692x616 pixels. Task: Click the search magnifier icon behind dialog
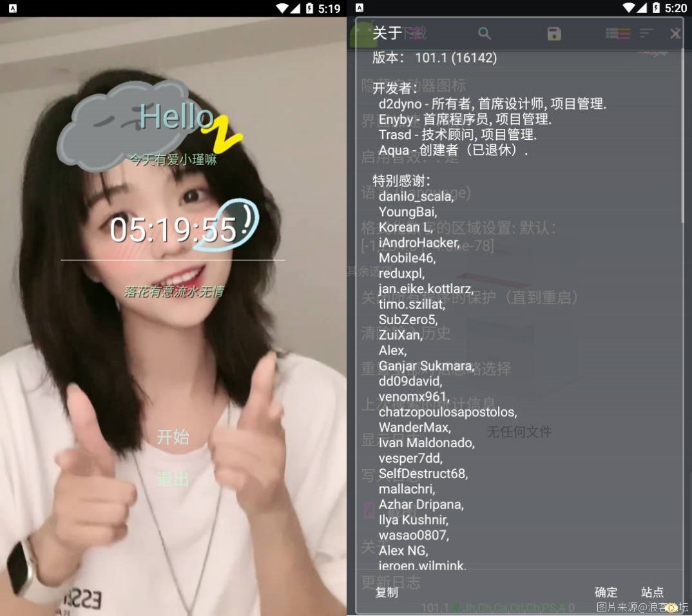point(484,33)
